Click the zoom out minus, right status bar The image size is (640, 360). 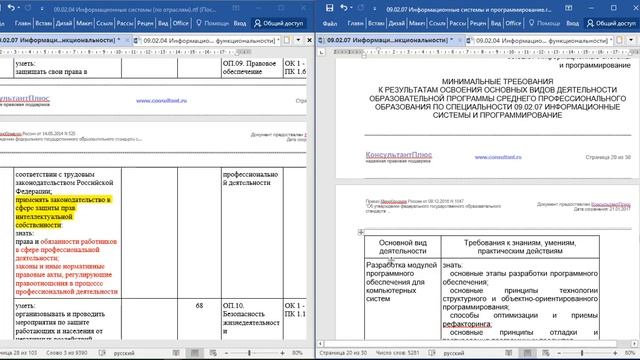pos(559,353)
